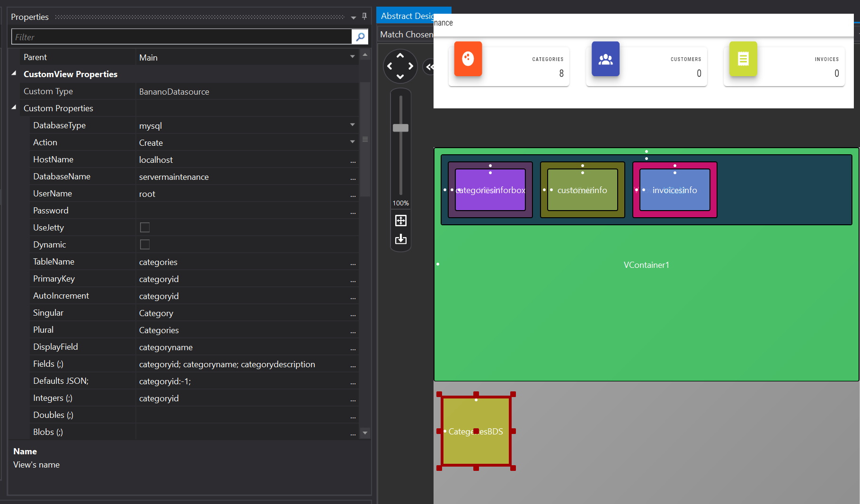Screen dimensions: 860x504
Task: Enable the Dynamic checkbox
Action: pyautogui.click(x=145, y=245)
